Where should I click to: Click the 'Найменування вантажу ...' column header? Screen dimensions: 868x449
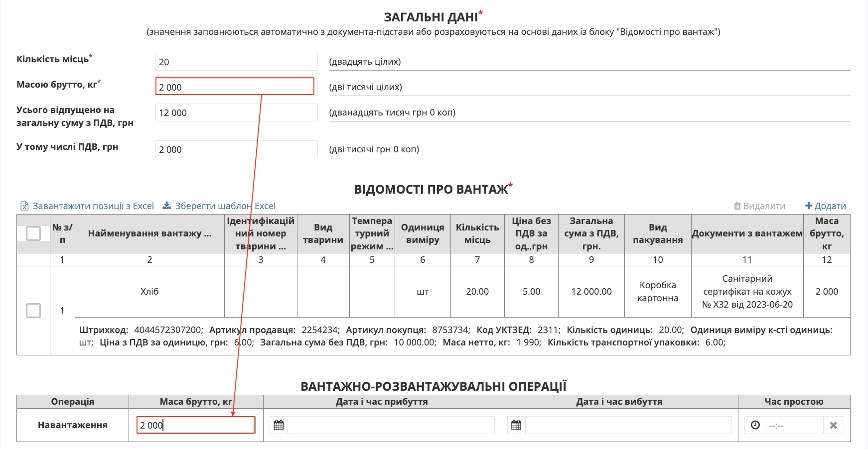tap(149, 233)
